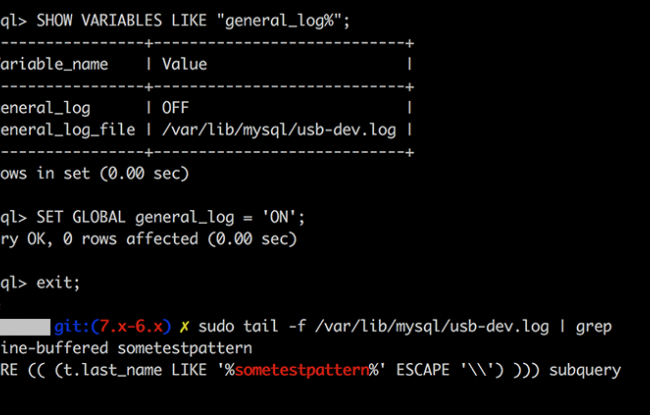The image size is (650, 415).
Task: Click the word grep after the pipe
Action: 594,328
